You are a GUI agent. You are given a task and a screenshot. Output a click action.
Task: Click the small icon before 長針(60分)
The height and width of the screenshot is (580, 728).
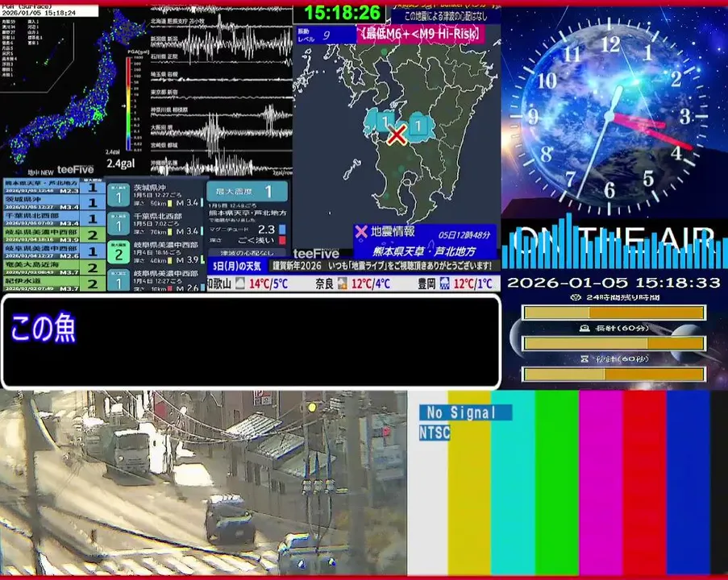click(584, 328)
